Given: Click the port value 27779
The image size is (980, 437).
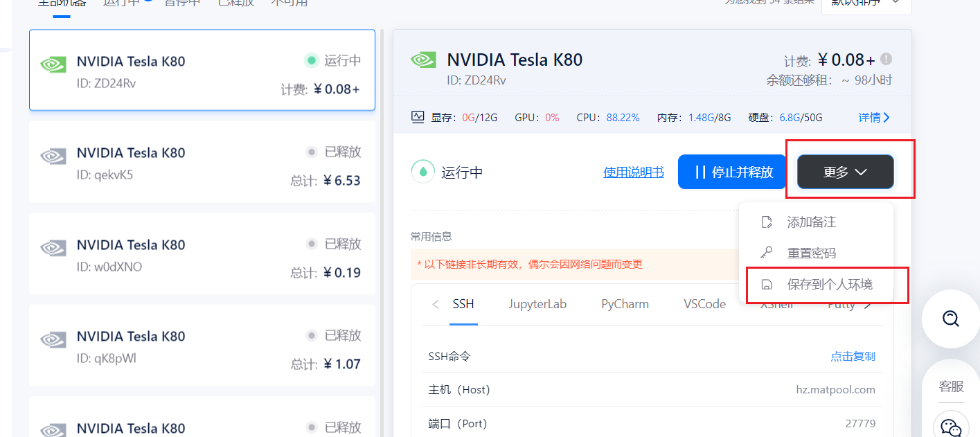Looking at the screenshot, I should coord(860,423).
